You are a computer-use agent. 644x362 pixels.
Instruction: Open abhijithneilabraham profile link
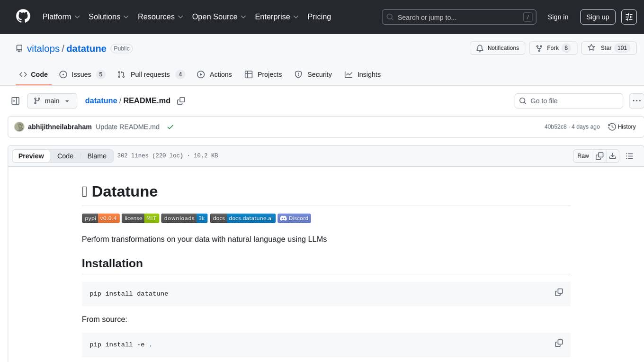[x=60, y=127]
